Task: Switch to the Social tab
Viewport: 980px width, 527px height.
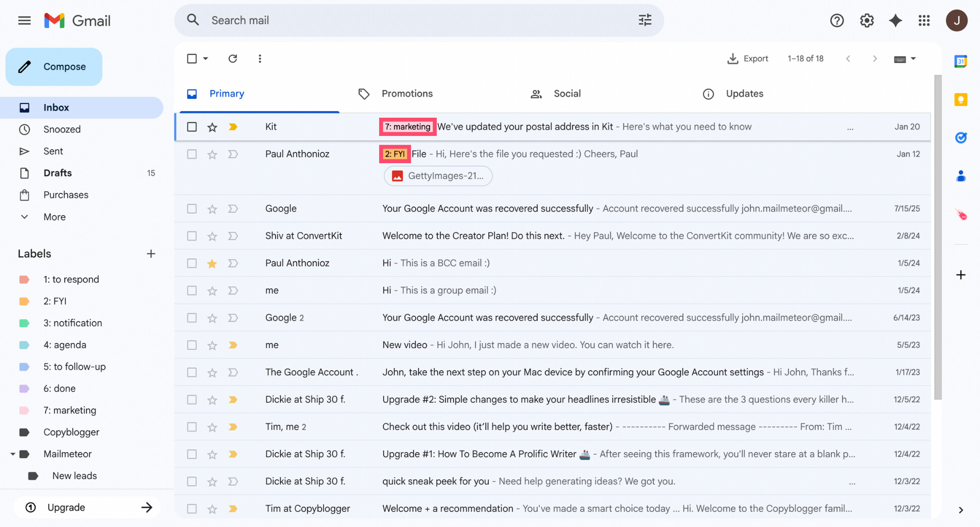Action: [566, 93]
